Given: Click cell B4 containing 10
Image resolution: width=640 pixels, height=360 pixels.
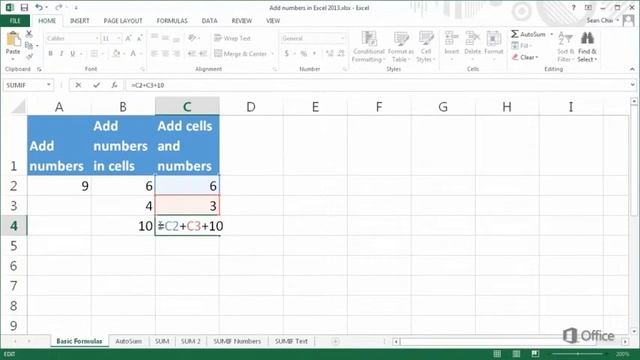Looking at the screenshot, I should pos(123,226).
